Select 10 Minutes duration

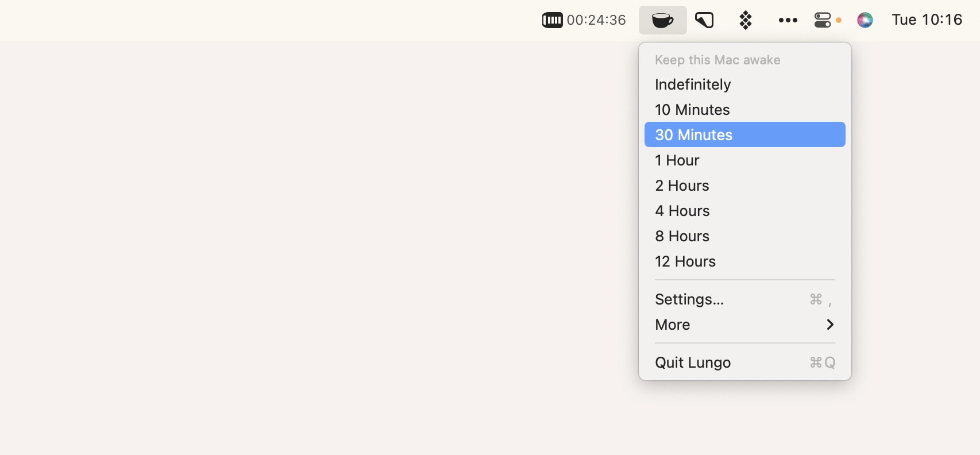(x=745, y=110)
